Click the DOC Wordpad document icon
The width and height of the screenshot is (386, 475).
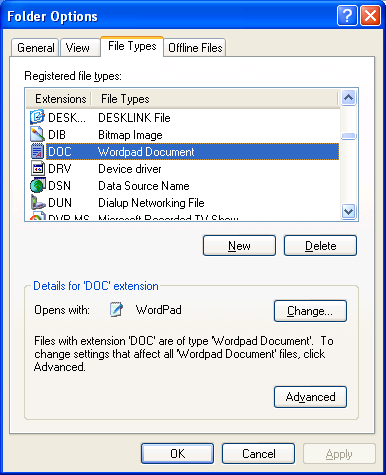click(x=37, y=151)
